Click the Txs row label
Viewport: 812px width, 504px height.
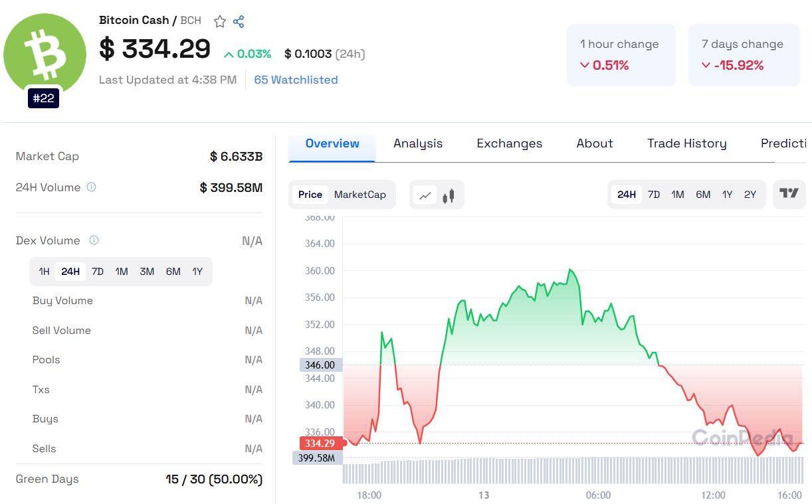[41, 389]
